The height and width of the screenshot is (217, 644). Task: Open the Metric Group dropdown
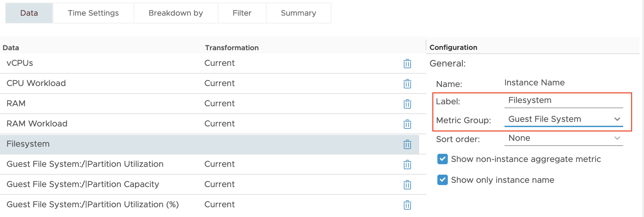coord(563,119)
